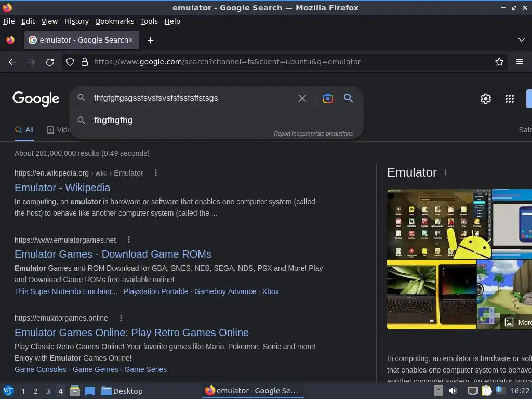Screen dimensions: 532x399
Task: Open Android emulator thumbnail image
Action: (438, 224)
